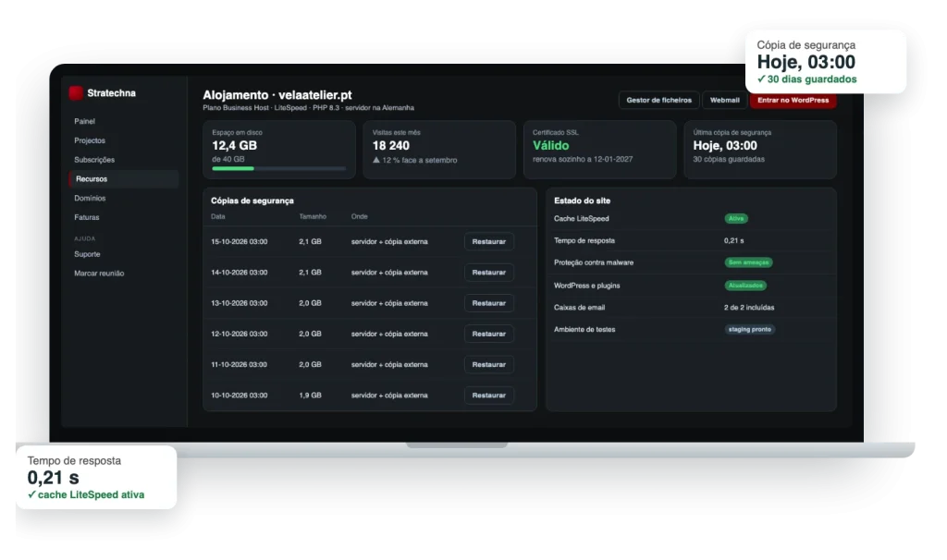Click the Sem ameaças malware badge
The image size is (947, 560).
(748, 262)
